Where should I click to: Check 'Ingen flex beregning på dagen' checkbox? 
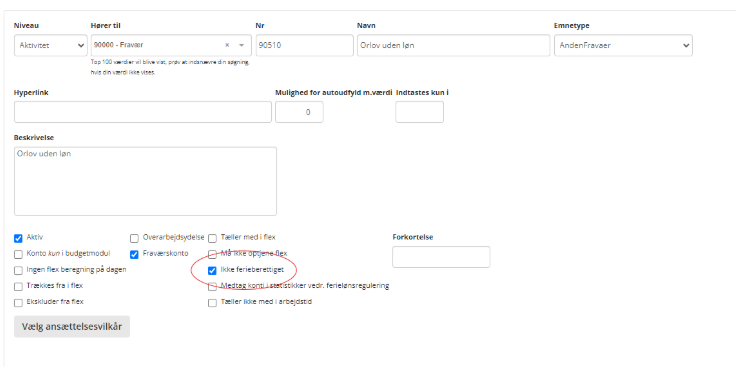(18, 270)
